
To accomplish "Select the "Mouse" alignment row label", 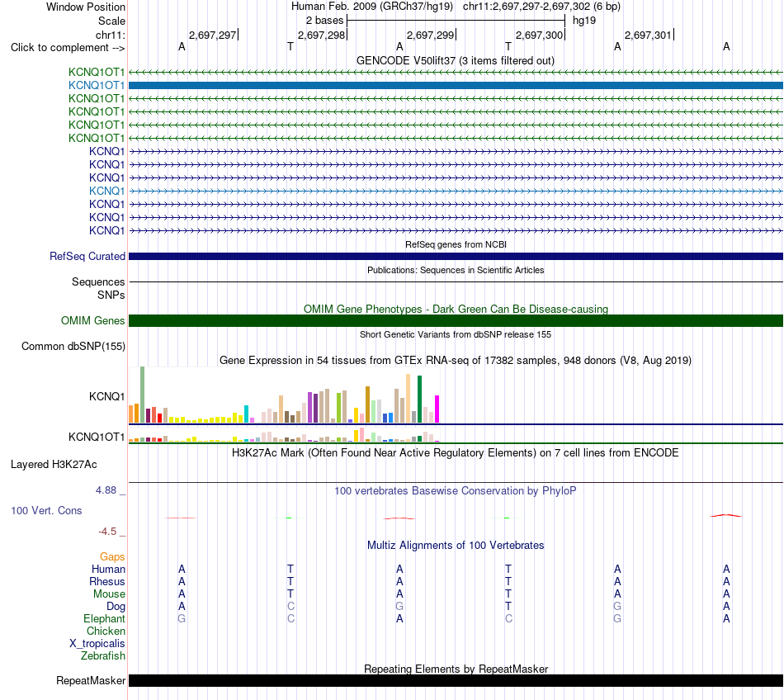I will click(109, 594).
